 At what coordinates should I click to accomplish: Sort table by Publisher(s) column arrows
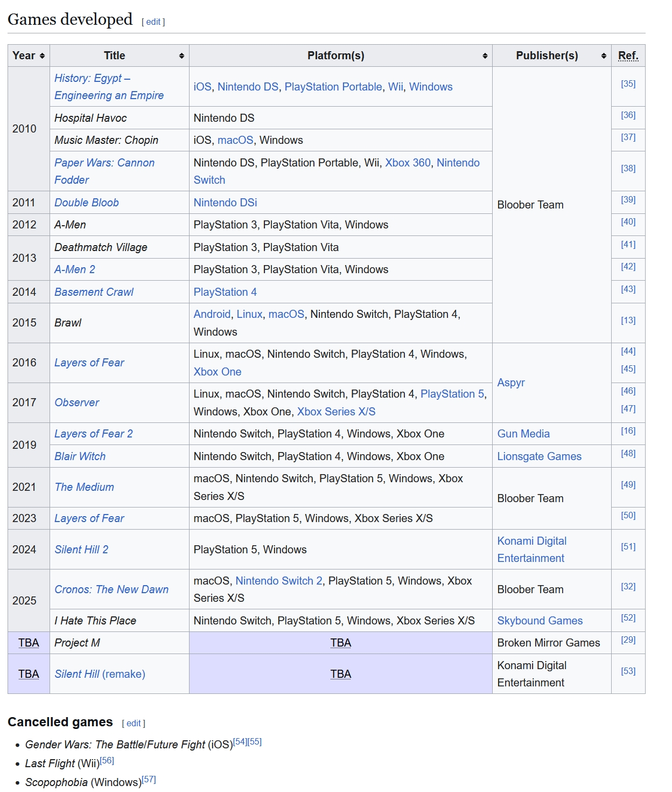604,56
